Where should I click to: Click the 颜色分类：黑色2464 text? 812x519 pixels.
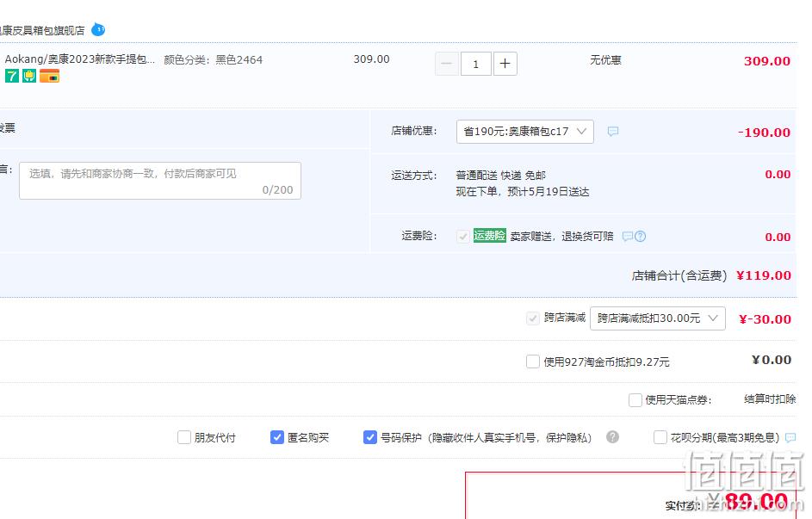coord(214,60)
